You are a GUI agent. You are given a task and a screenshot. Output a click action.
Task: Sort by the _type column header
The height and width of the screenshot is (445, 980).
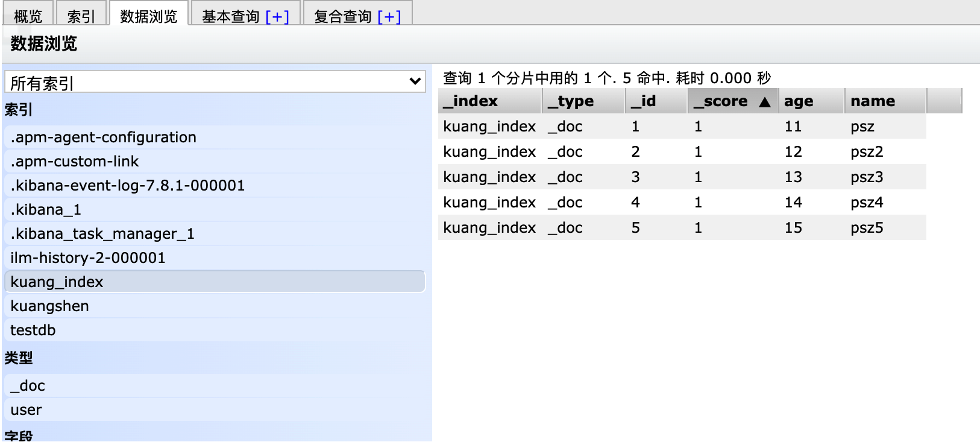583,101
